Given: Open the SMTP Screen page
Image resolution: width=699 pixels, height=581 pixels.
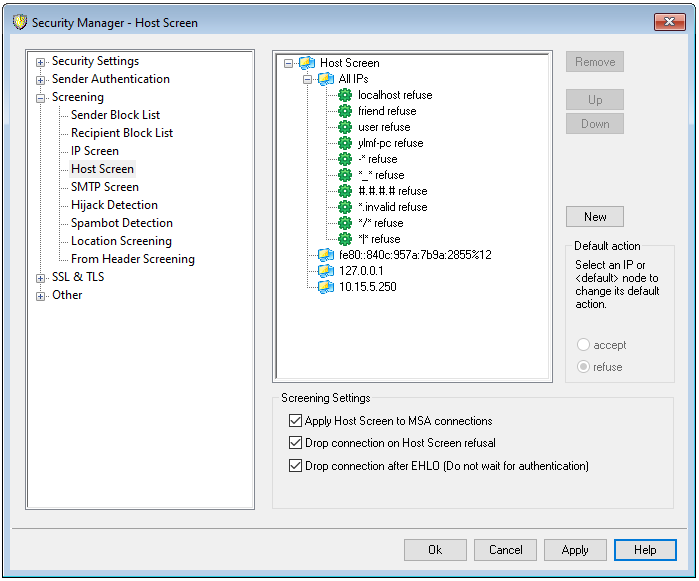Looking at the screenshot, I should point(105,187).
